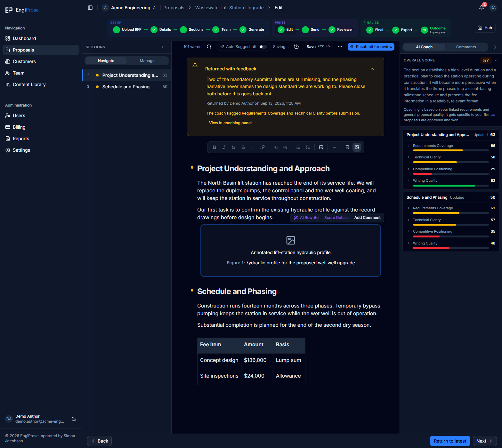Click the Italic formatting icon
502x448 pixels.
tap(224, 147)
